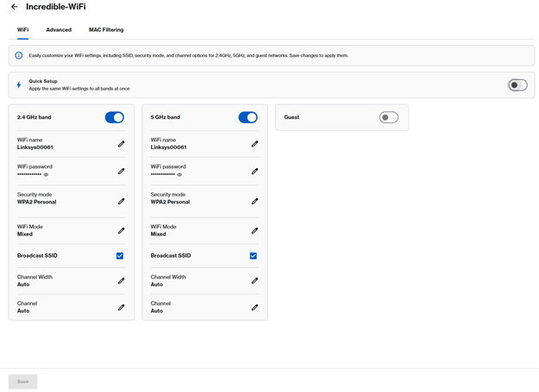Uncheck Broadcast SSID for 5 GHz band

click(253, 256)
